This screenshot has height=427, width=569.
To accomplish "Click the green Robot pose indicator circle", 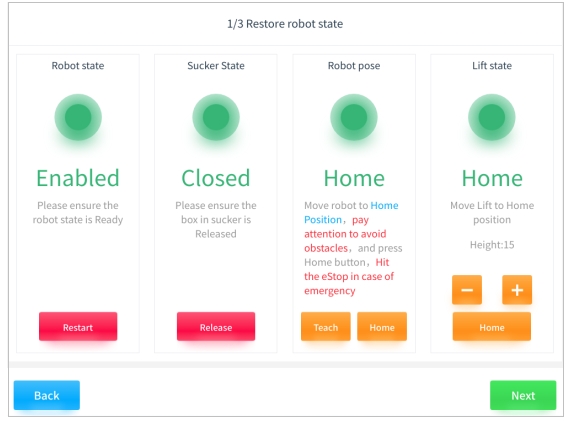I will click(x=354, y=117).
